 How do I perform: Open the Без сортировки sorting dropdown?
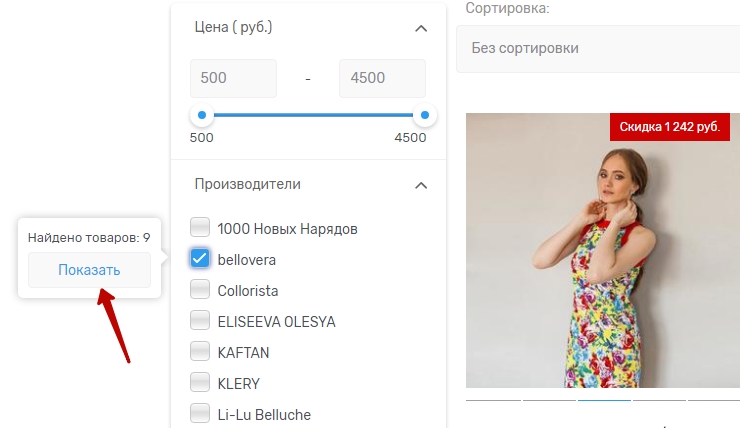click(x=597, y=48)
